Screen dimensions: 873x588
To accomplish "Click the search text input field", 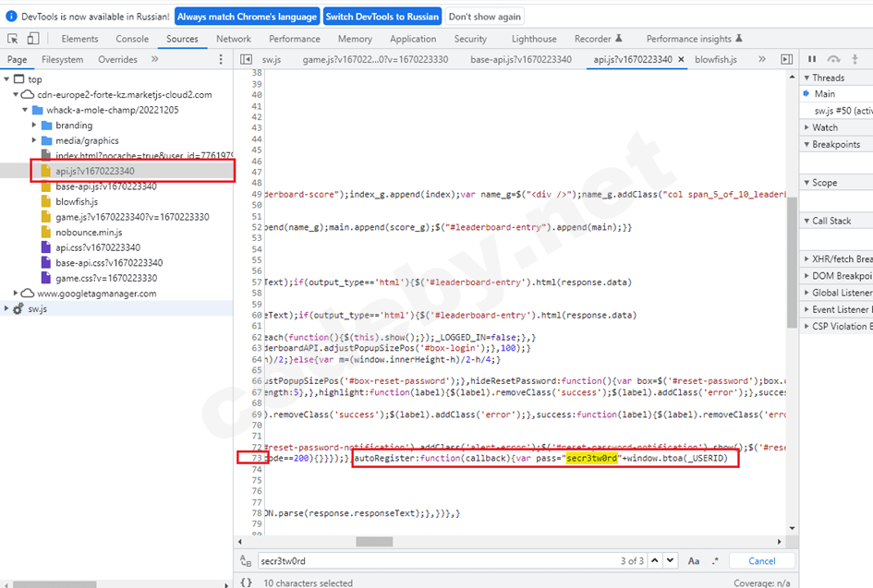I will click(x=438, y=560).
